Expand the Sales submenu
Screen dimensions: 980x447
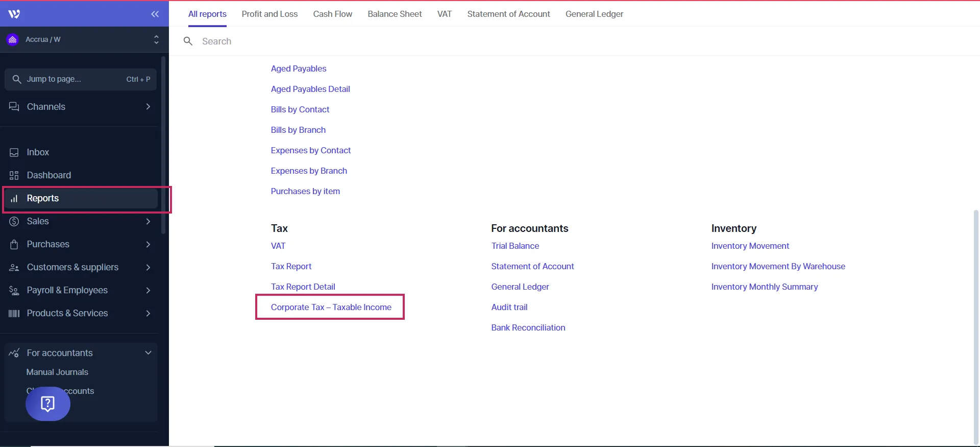(x=148, y=221)
